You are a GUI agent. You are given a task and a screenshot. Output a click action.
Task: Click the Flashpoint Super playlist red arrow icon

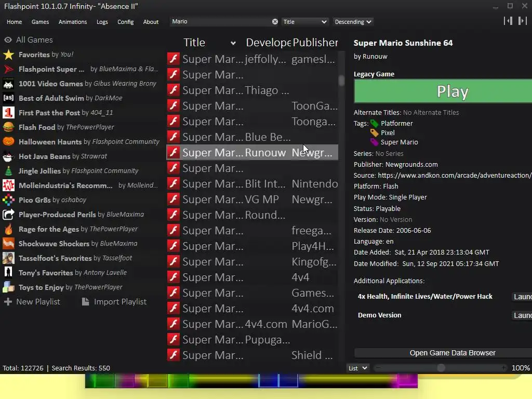(x=8, y=69)
